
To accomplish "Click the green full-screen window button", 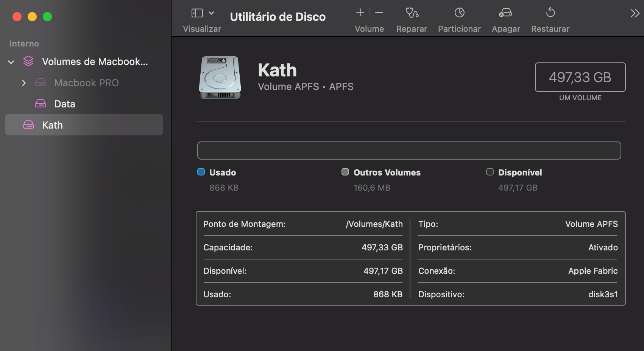I will point(47,17).
